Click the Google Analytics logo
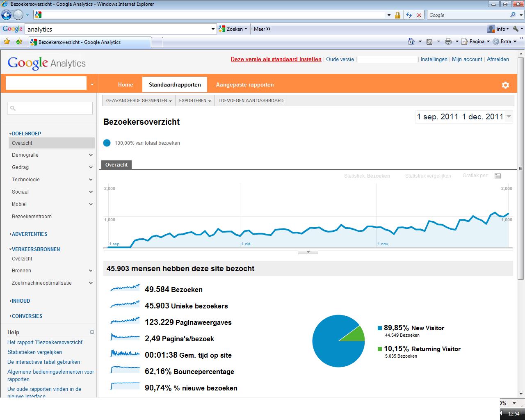The width and height of the screenshot is (525, 420). (x=47, y=63)
